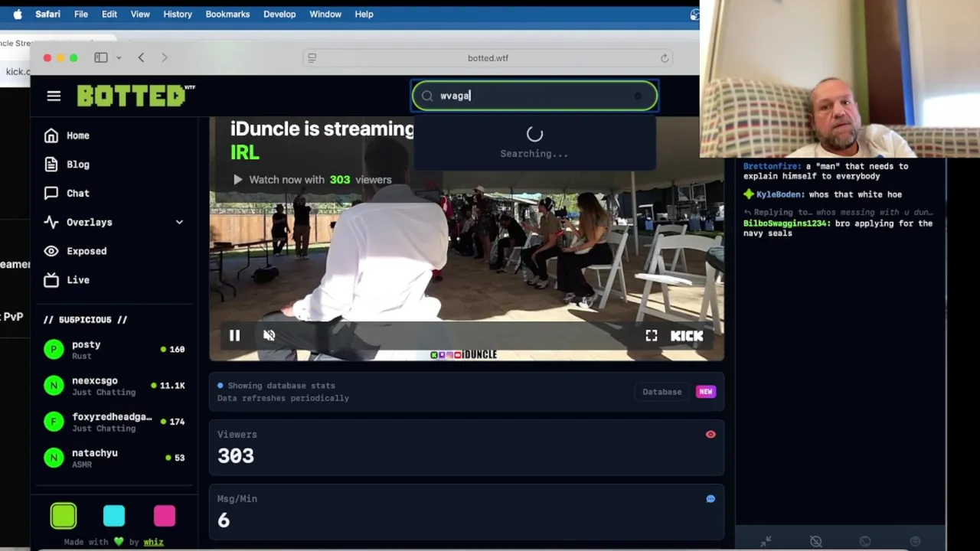
Task: Go forward in Safari
Action: 164,57
